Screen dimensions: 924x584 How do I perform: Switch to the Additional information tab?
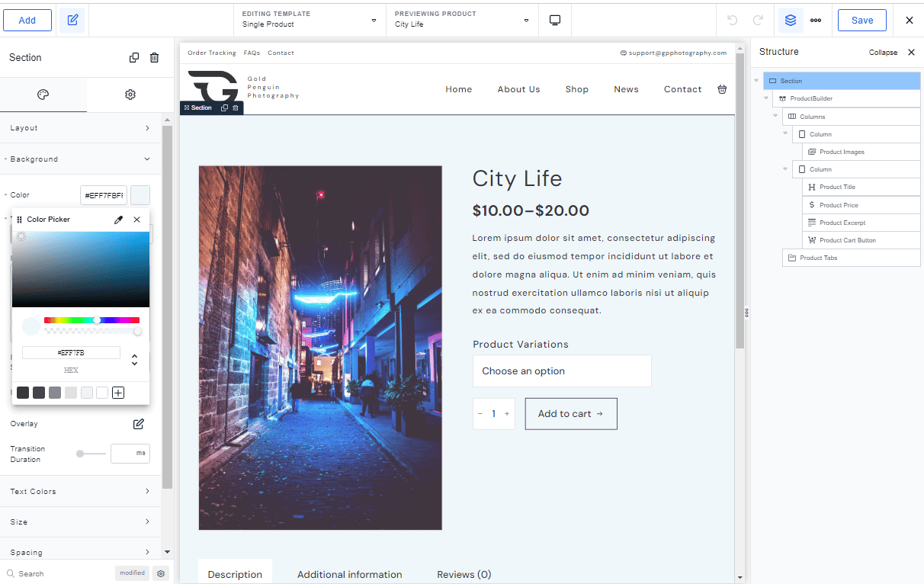[x=350, y=575]
